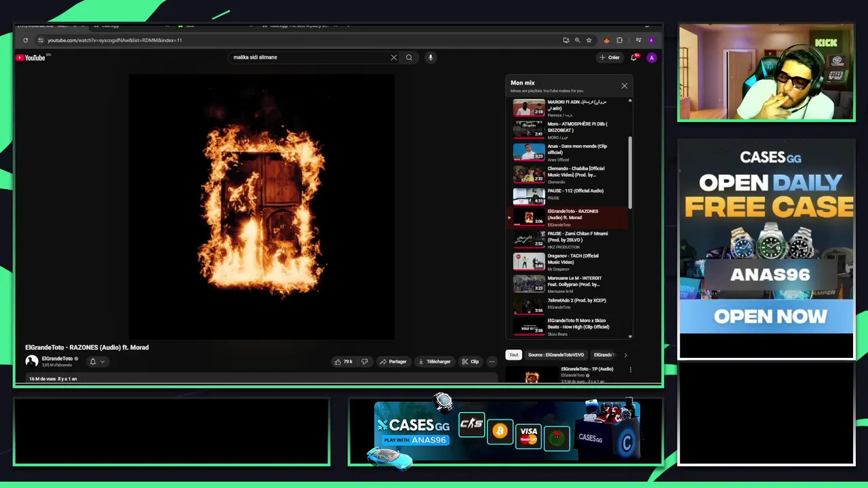Open ElGrandeToto channel avatar
Screen dimensions: 868x488
[32, 361]
